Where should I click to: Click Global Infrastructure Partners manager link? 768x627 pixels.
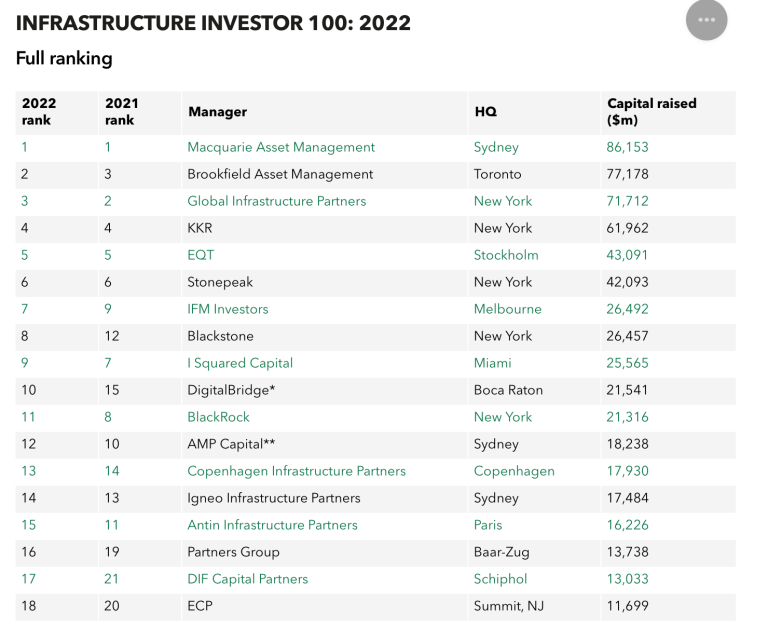(276, 201)
